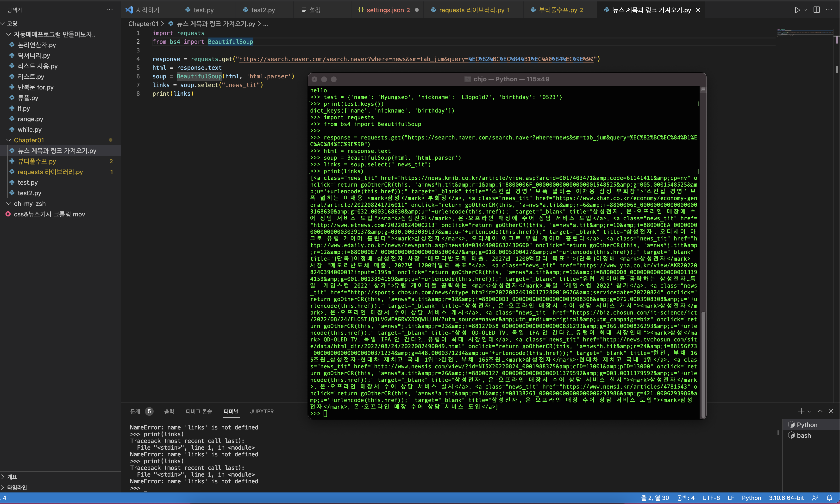The height and width of the screenshot is (504, 840).
Task: Select the 터미널 panel tab
Action: 231,411
